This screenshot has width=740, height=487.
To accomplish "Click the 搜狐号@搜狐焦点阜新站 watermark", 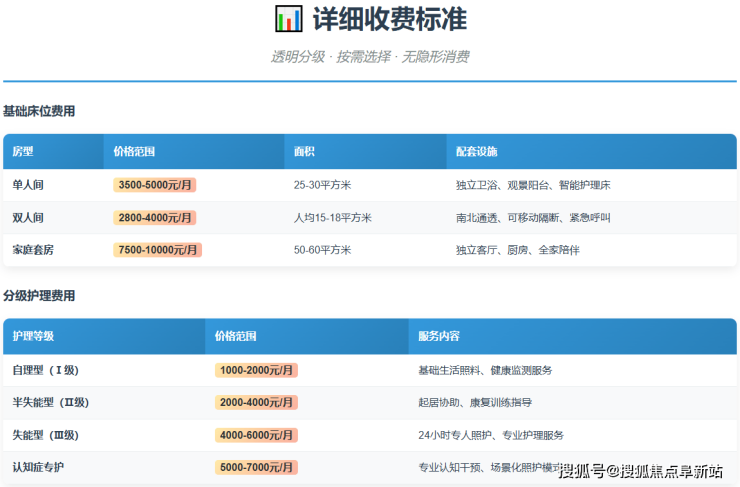I will 640,471.
